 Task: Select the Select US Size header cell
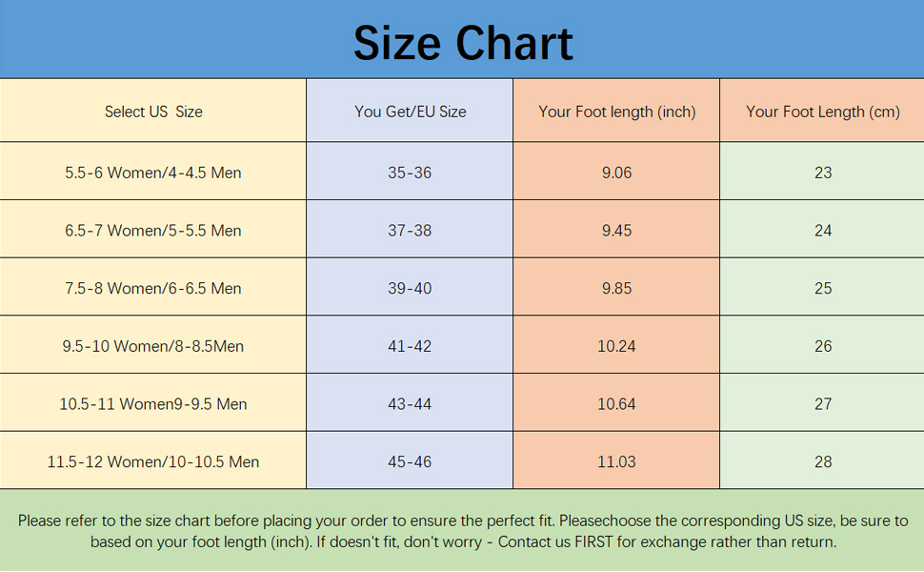[153, 111]
